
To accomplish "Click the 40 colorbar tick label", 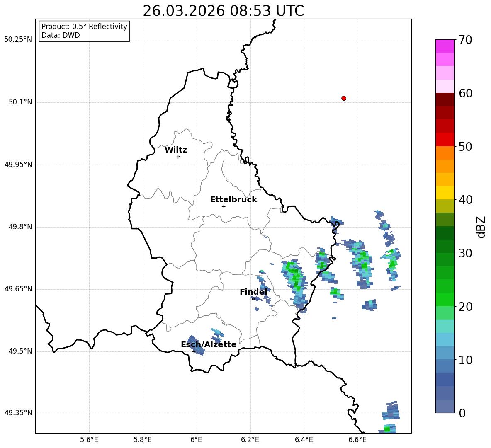I will [465, 200].
